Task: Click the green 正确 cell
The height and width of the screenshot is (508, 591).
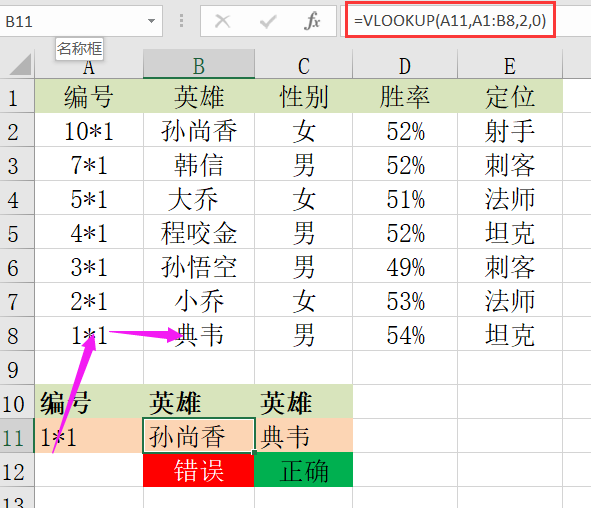Action: coord(303,470)
